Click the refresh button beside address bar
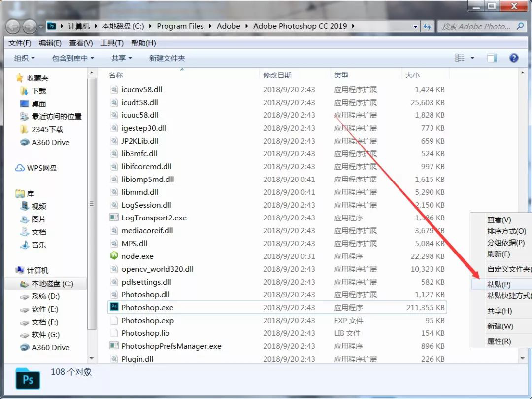Image resolution: width=532 pixels, height=399 pixels. tap(427, 27)
